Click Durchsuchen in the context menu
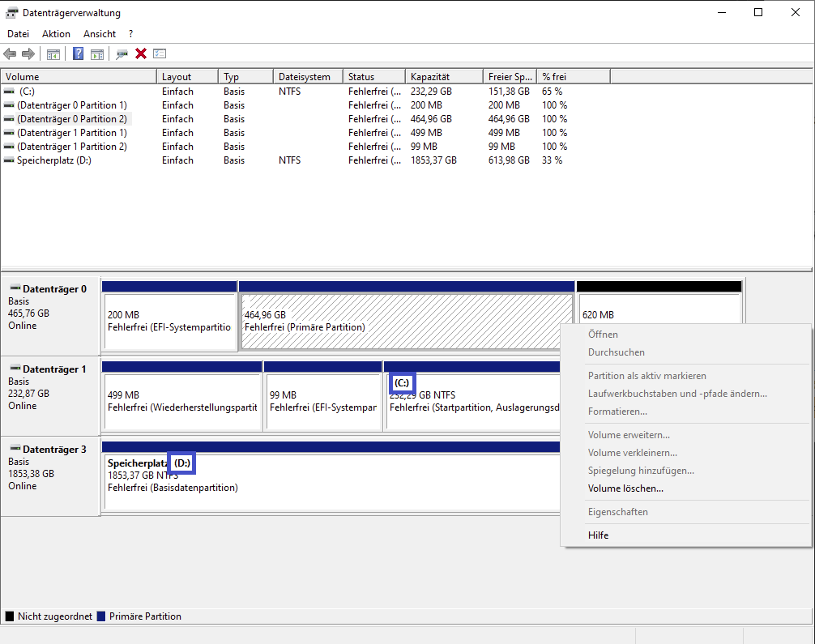 [x=616, y=352]
